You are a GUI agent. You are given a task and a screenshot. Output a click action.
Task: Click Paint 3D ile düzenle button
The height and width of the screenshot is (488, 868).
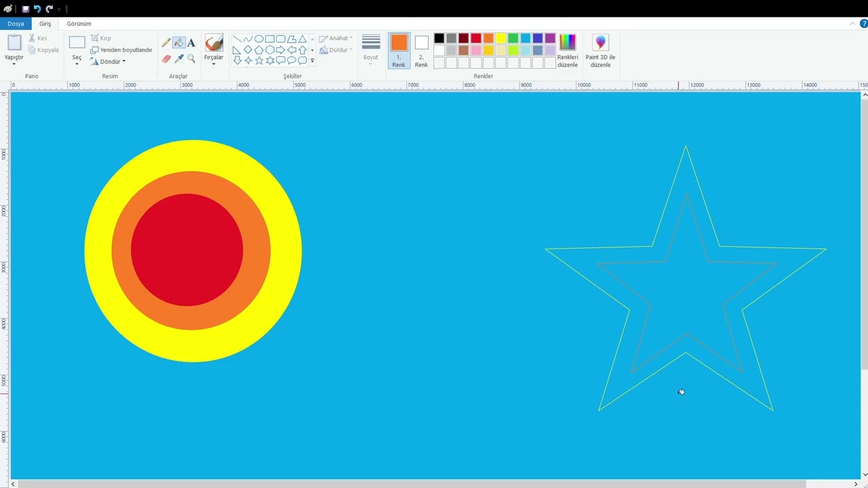point(601,51)
